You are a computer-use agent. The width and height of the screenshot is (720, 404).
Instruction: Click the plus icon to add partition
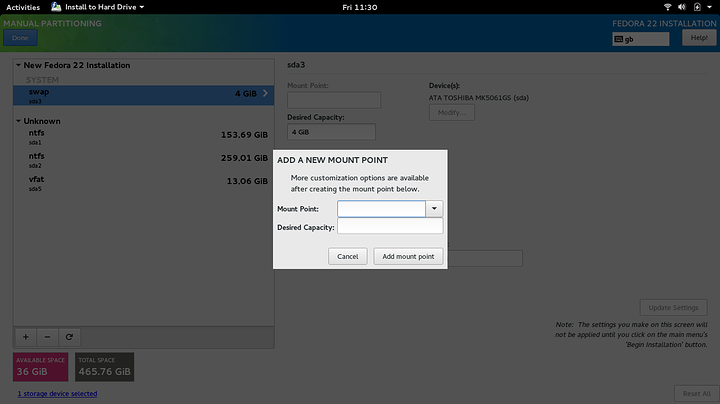[26, 337]
